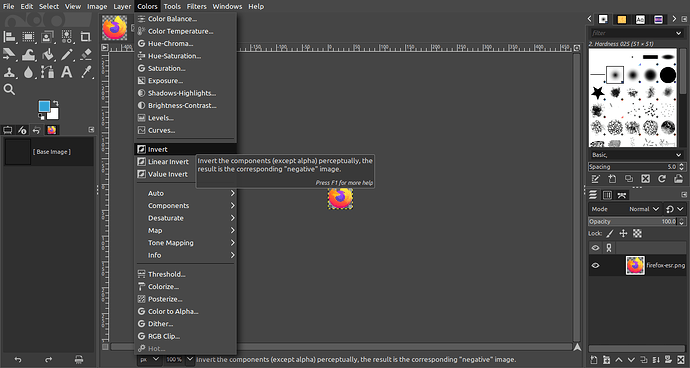Expand the Components submenu

(x=185, y=206)
